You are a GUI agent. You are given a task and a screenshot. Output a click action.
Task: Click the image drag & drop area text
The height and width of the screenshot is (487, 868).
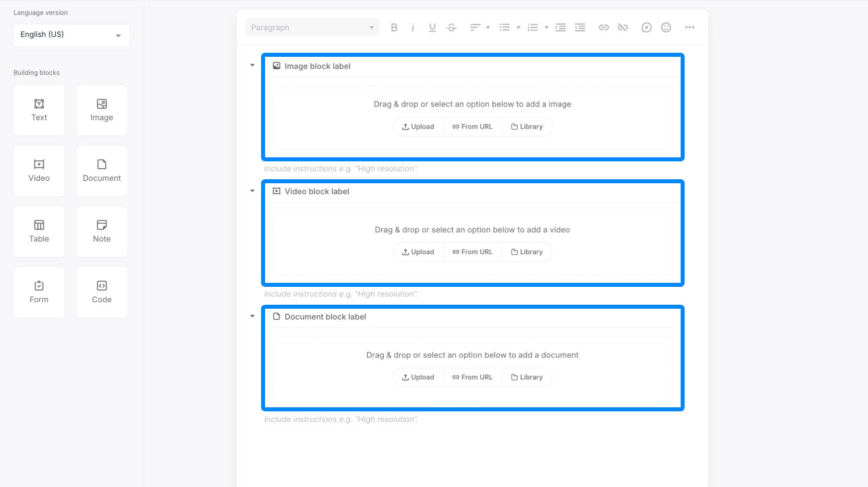tap(472, 104)
